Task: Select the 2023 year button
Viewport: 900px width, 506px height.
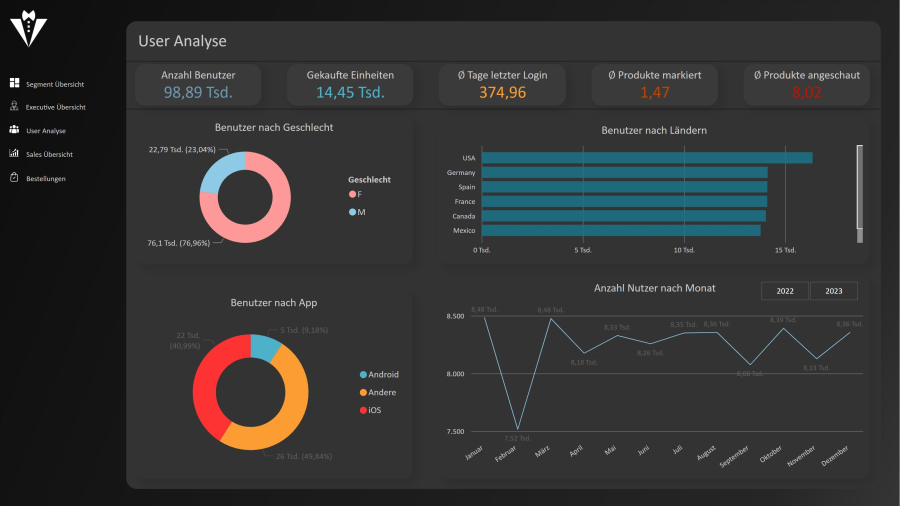Action: pyautogui.click(x=834, y=291)
